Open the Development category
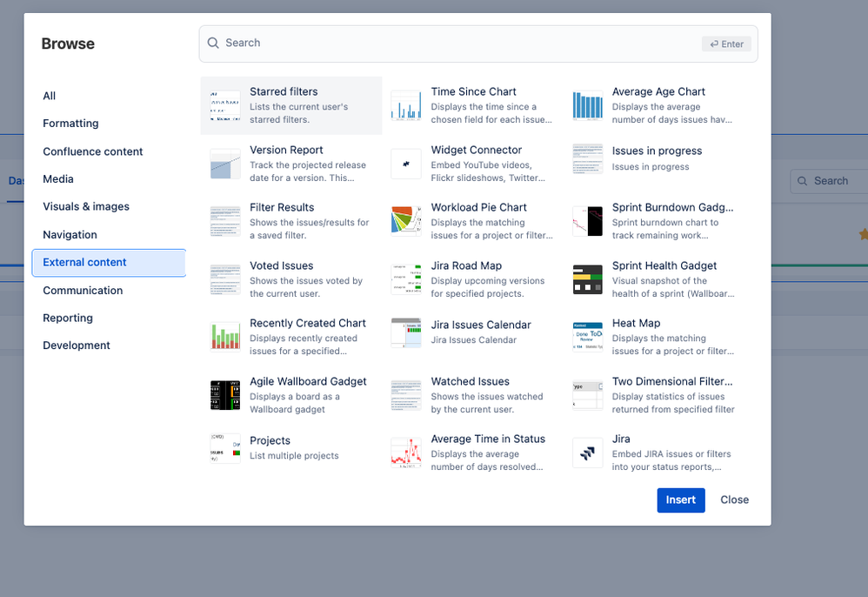 click(x=77, y=345)
